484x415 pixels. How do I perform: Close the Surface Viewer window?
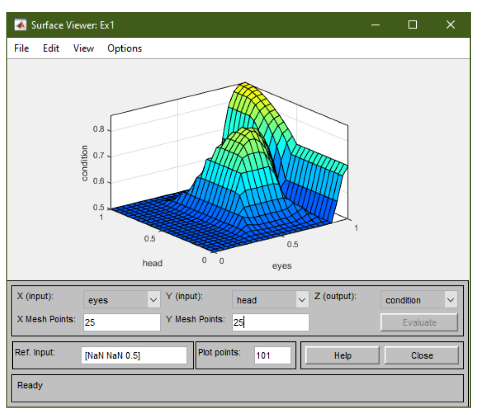pos(450,25)
